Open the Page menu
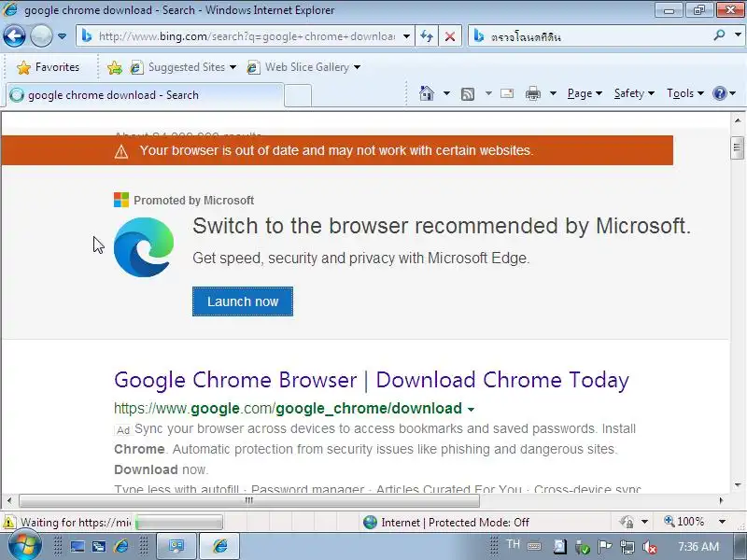 [x=585, y=93]
